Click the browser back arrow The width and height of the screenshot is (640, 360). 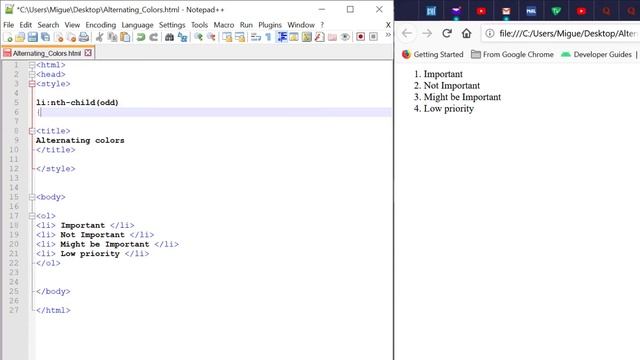click(407, 33)
